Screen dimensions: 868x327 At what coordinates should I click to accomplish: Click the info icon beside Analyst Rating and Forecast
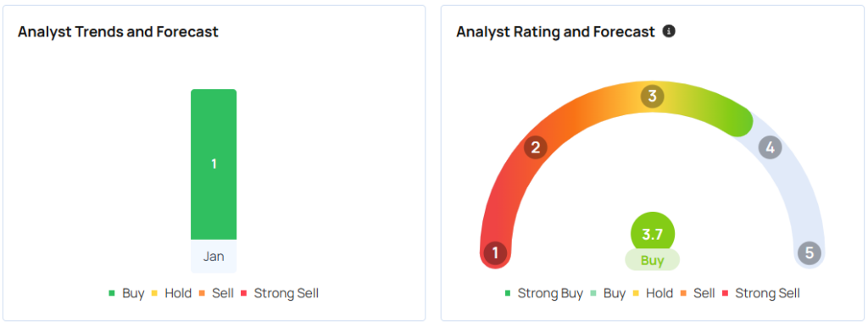pyautogui.click(x=669, y=31)
